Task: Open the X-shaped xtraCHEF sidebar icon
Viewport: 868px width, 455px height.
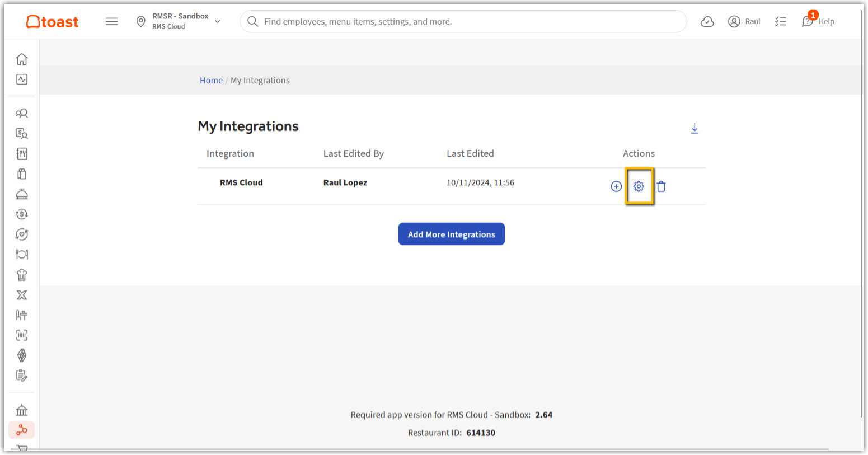Action: click(x=22, y=295)
